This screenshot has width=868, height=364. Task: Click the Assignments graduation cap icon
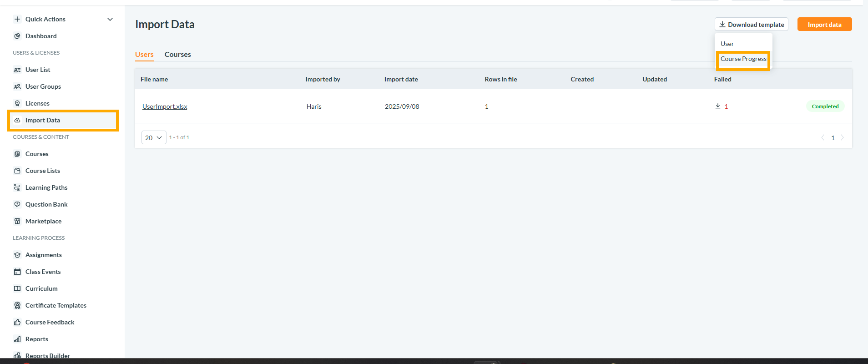click(x=17, y=255)
